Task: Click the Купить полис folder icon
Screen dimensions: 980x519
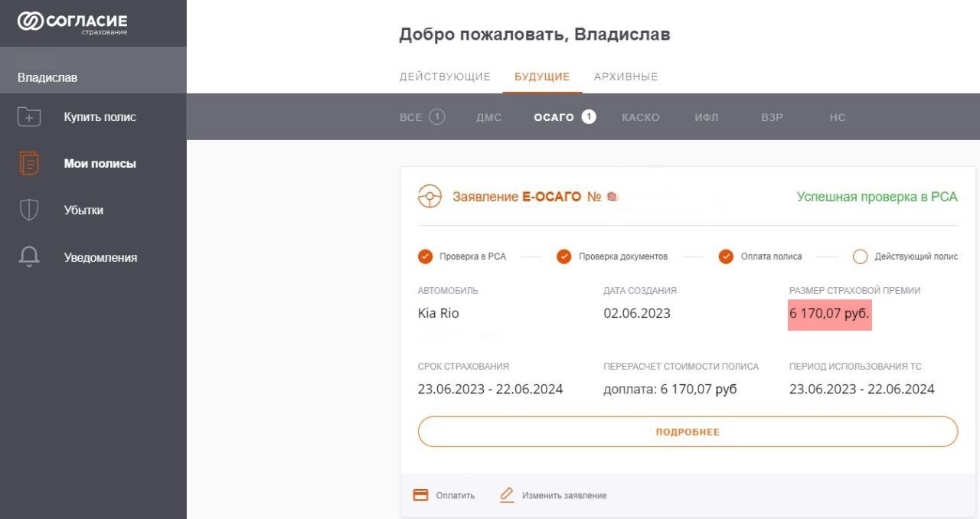Action: point(29,116)
